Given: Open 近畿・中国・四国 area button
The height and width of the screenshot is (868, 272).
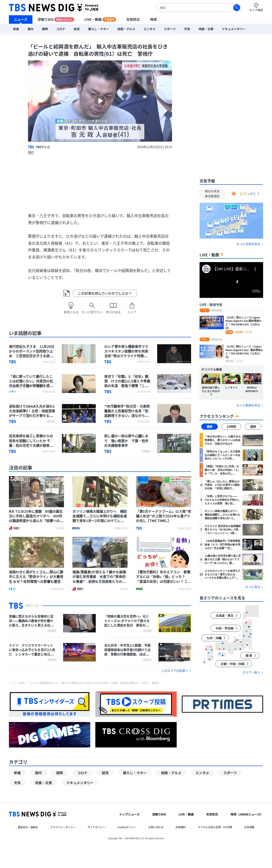Looking at the screenshot, I should (234, 664).
